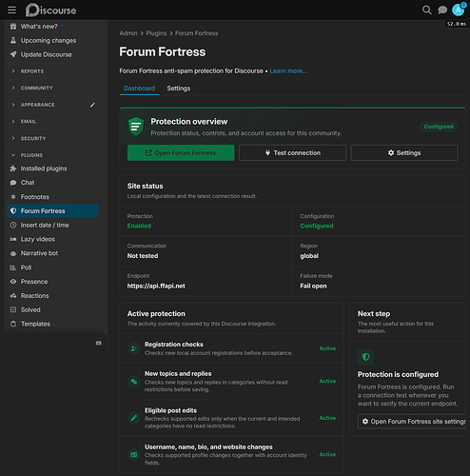Click the Test connection button
The width and height of the screenshot is (470, 476).
pyautogui.click(x=292, y=153)
